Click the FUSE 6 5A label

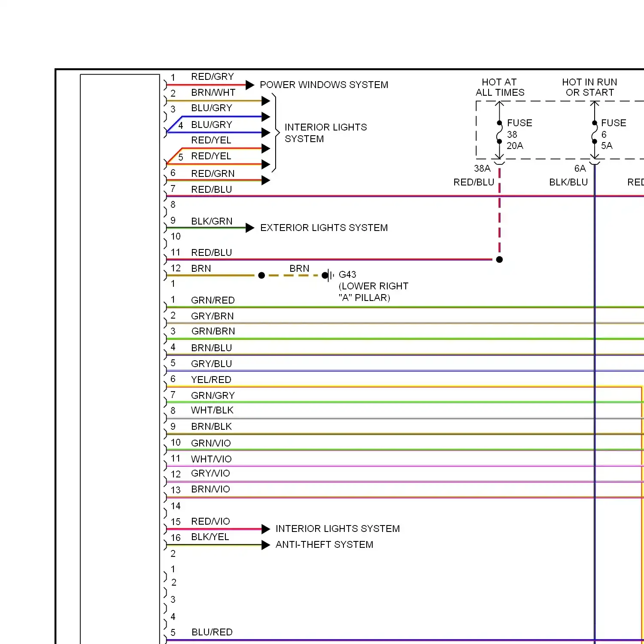click(x=613, y=134)
